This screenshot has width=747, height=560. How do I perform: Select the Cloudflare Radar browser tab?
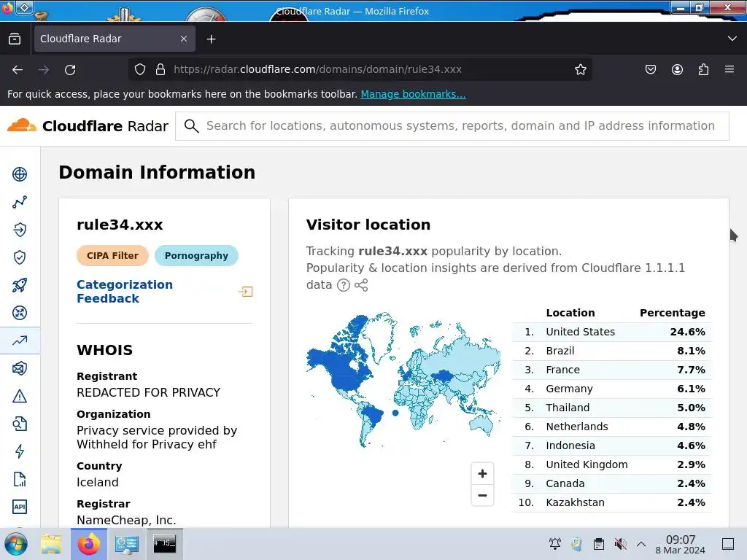coord(115,39)
